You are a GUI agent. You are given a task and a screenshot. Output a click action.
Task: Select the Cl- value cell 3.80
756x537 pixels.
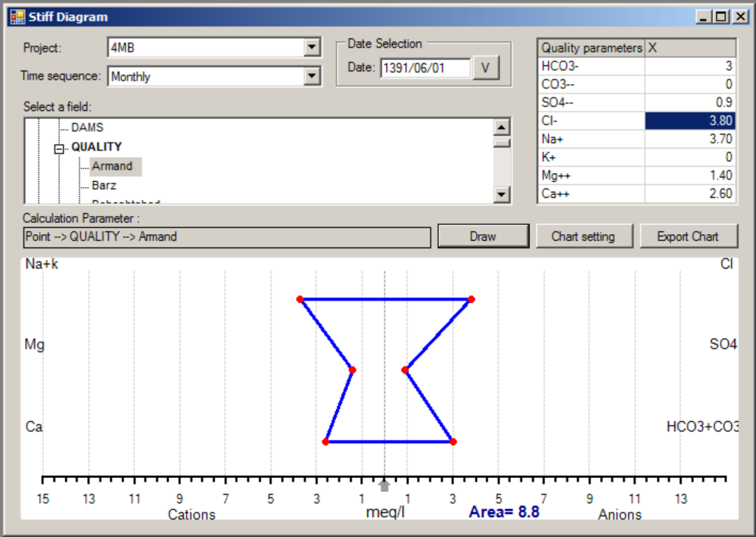pos(690,120)
